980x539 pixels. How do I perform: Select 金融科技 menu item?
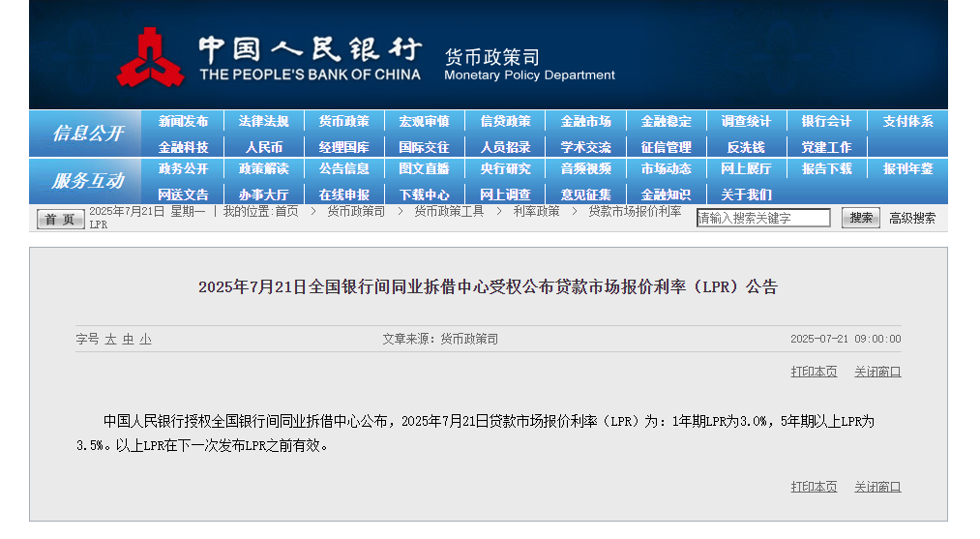click(x=183, y=147)
